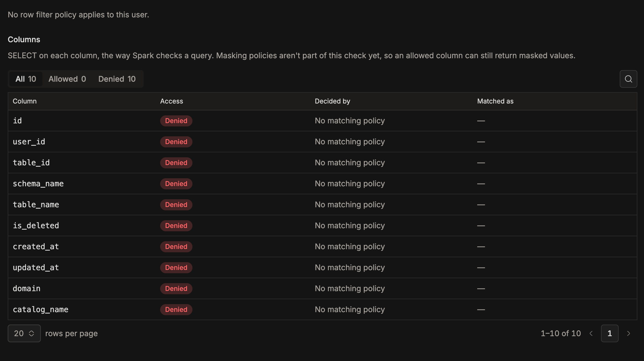Select the created_at column name
Screen dimensions: 644x361
[x=36, y=247]
